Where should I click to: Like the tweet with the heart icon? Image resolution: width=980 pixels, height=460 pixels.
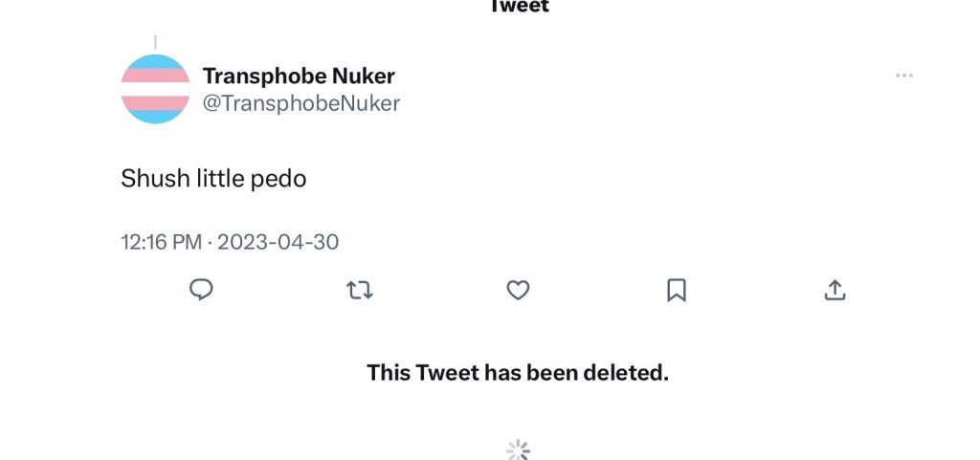click(x=518, y=290)
